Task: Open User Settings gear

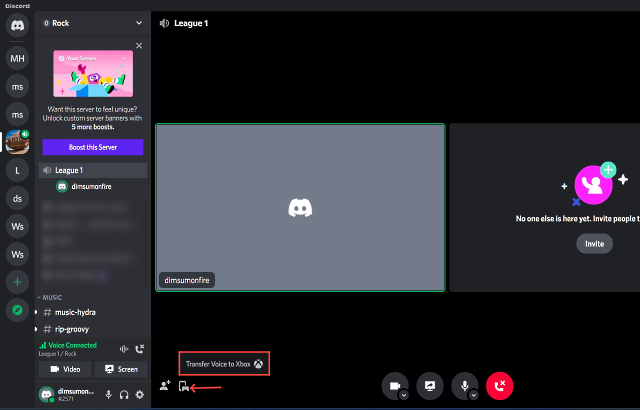Action: [x=140, y=394]
